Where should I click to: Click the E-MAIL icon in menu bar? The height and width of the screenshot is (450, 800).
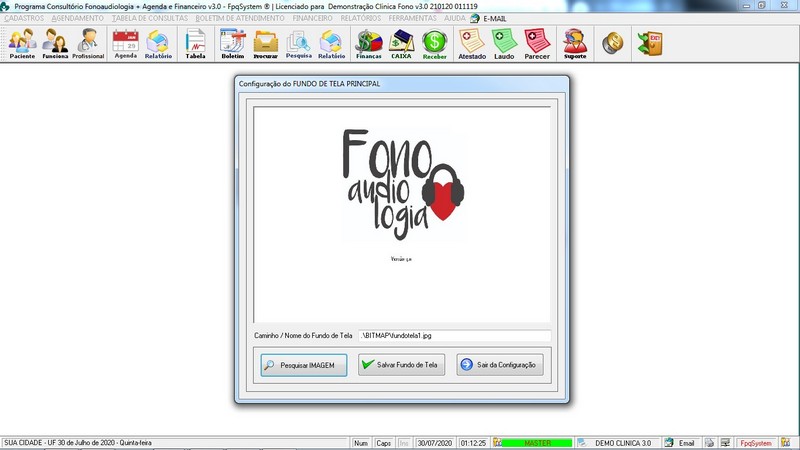click(475, 18)
